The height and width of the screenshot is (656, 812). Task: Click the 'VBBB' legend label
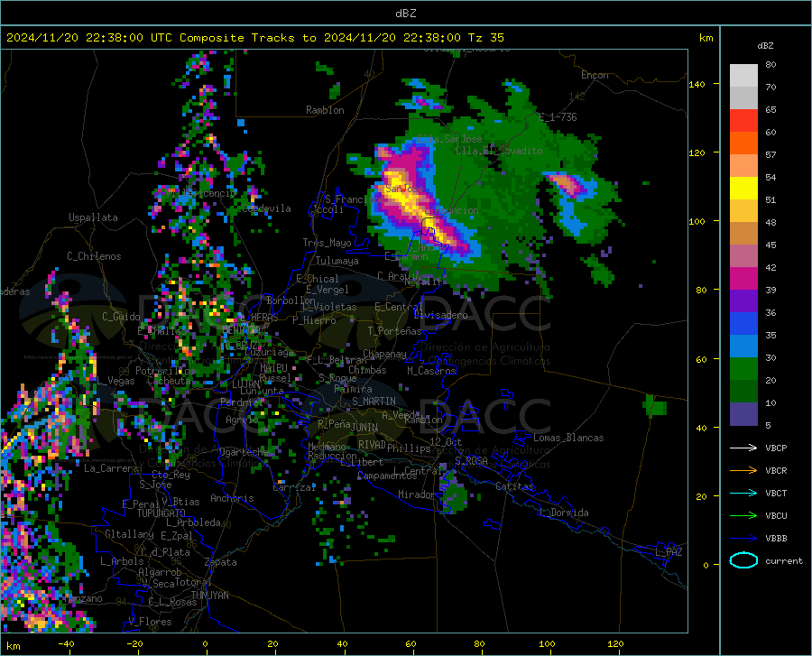(776, 539)
